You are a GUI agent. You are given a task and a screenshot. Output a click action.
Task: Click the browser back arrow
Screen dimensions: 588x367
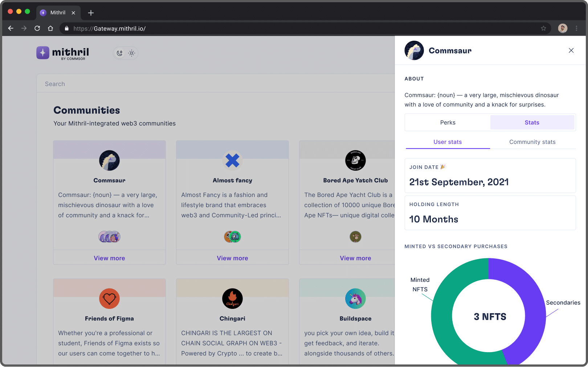click(x=11, y=28)
